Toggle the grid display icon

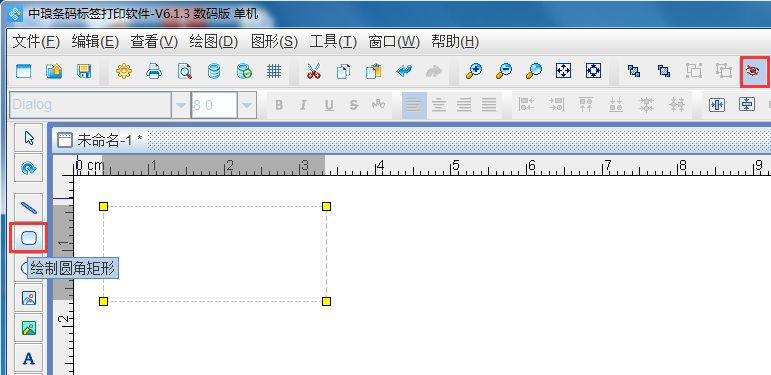(x=274, y=72)
